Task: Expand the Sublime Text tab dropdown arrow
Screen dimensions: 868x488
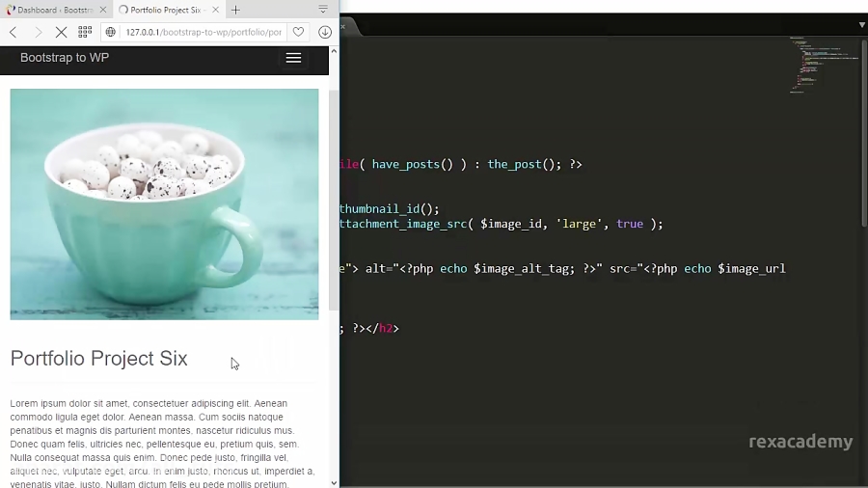Action: click(x=861, y=25)
